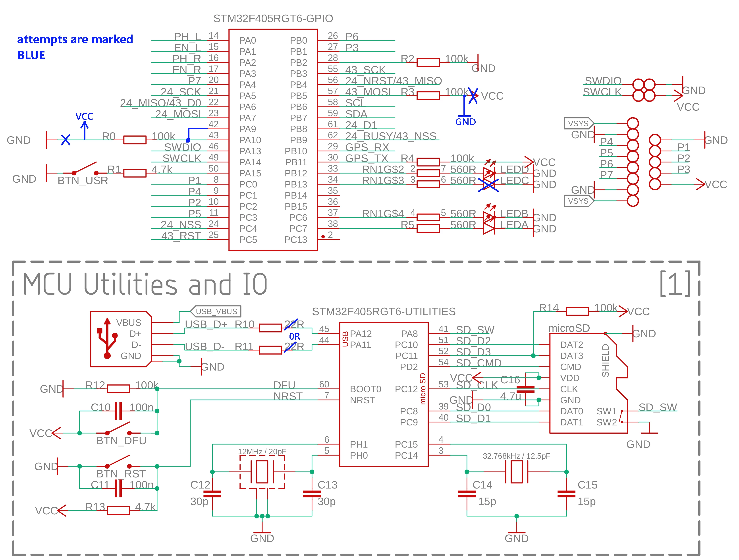Click the GPS_TX net label
Viewport: 739px width, 560px height.
pos(367,158)
